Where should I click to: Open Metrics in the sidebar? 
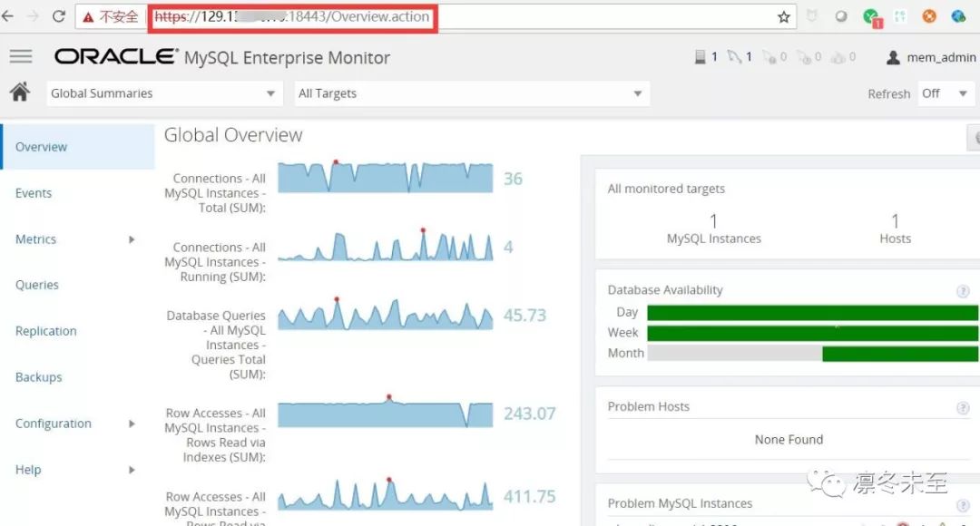(35, 239)
